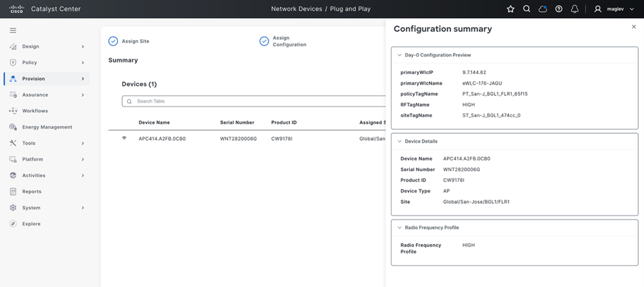Click the System gear icon
The width and height of the screenshot is (644, 287).
coord(13,208)
